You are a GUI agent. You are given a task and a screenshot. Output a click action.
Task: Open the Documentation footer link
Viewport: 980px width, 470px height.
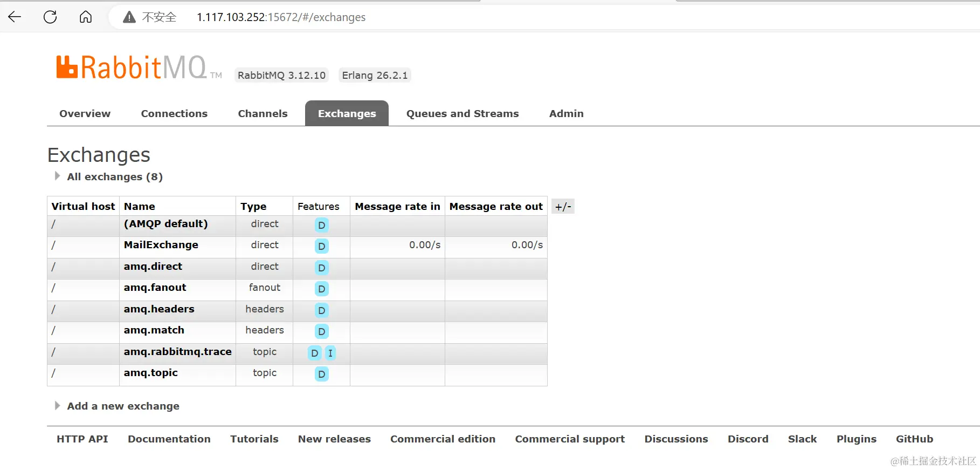pyautogui.click(x=169, y=439)
